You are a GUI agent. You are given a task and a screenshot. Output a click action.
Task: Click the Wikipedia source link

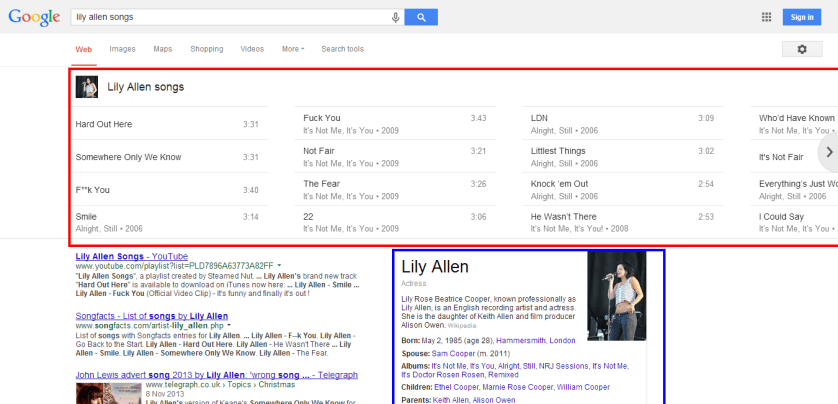[x=461, y=325]
